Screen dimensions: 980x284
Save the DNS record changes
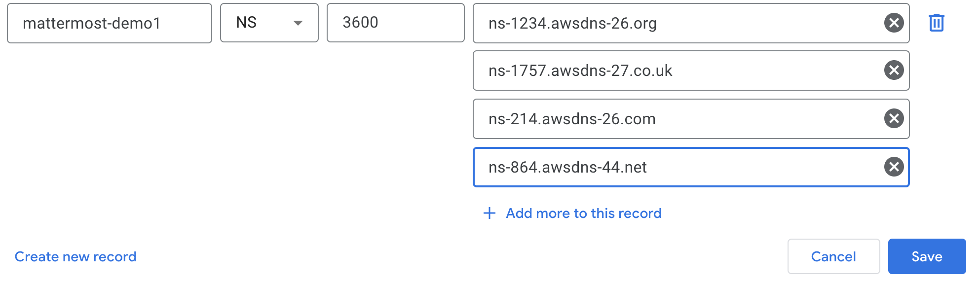[x=927, y=256]
